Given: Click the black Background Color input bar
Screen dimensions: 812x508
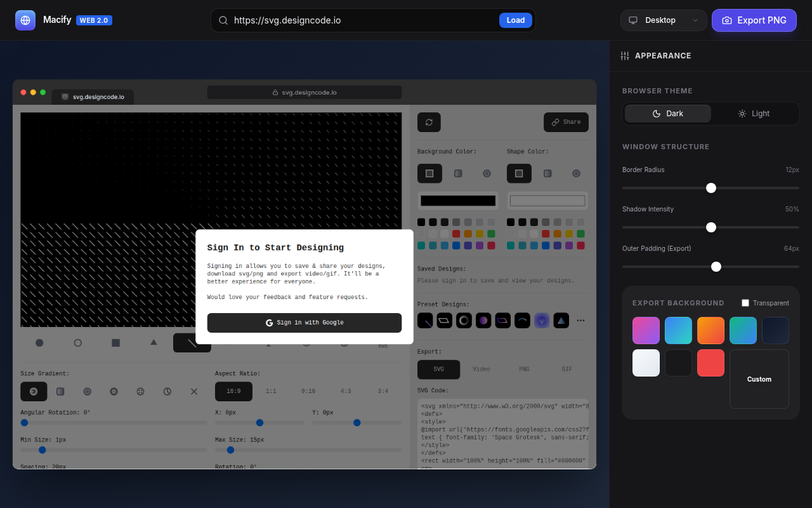Looking at the screenshot, I should pyautogui.click(x=458, y=201).
